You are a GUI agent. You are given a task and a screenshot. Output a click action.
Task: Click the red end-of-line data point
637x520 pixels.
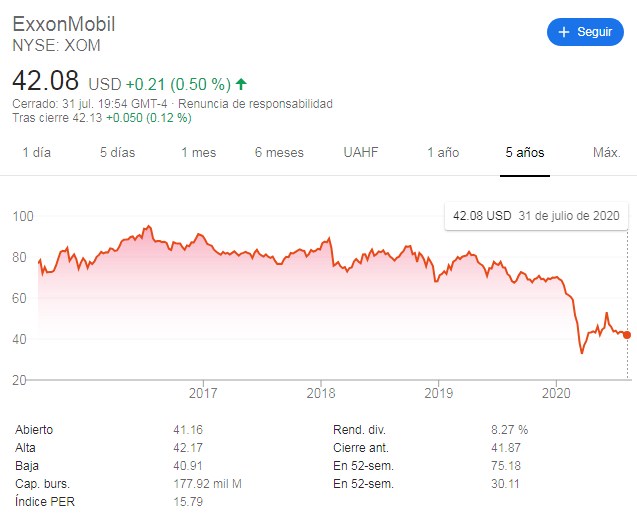(x=627, y=335)
